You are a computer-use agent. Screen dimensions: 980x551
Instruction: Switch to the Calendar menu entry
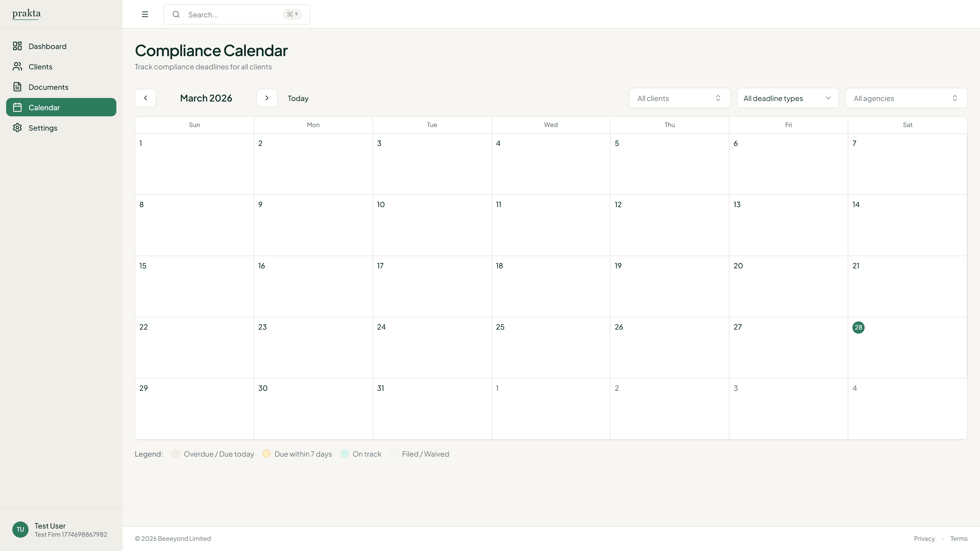pyautogui.click(x=44, y=107)
